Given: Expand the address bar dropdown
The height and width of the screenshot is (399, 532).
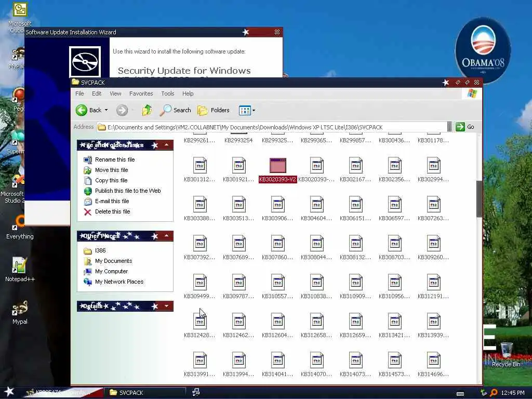Looking at the screenshot, I should click(x=449, y=127).
